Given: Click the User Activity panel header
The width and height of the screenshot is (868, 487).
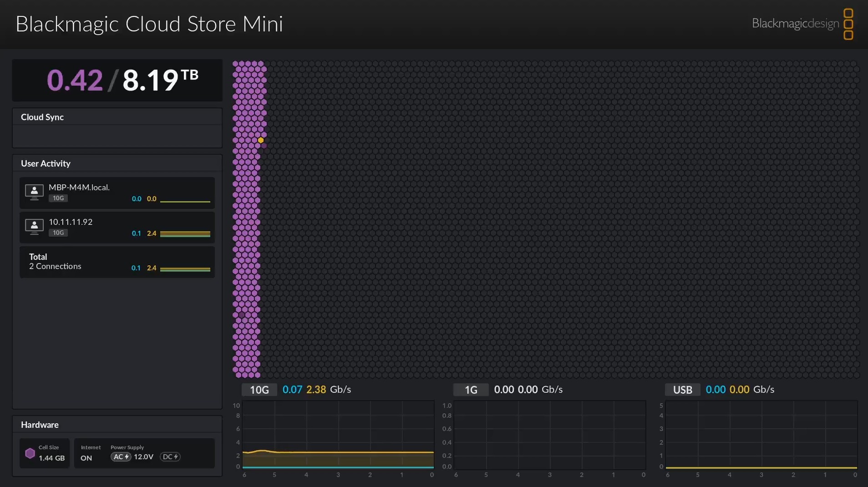Looking at the screenshot, I should 46,163.
